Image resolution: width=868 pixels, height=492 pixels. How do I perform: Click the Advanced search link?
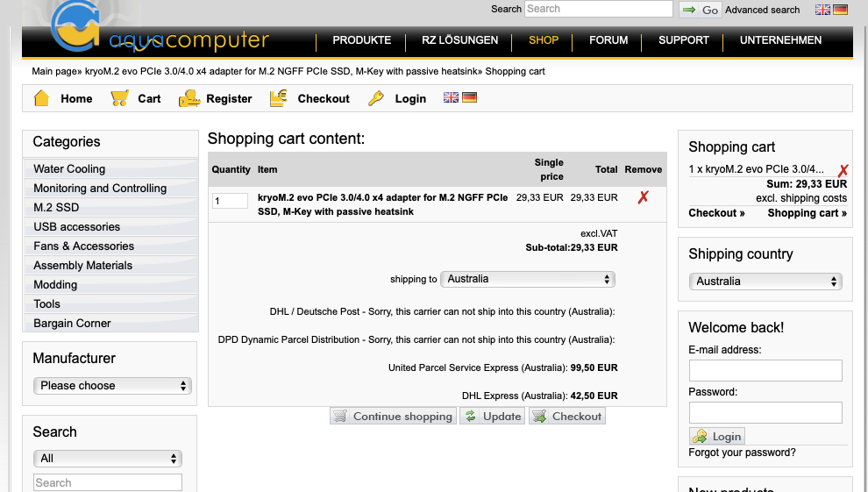762,10
